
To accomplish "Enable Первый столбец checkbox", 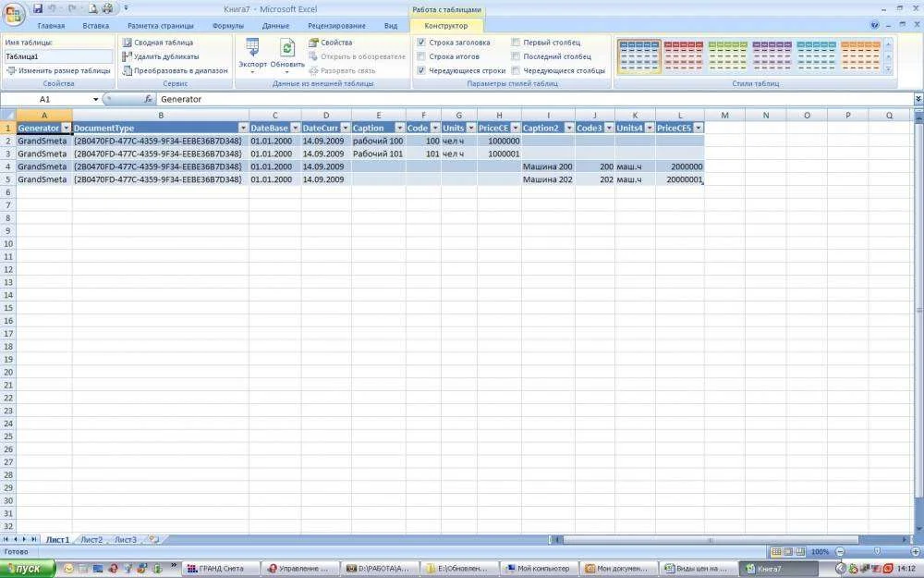I will tap(516, 43).
